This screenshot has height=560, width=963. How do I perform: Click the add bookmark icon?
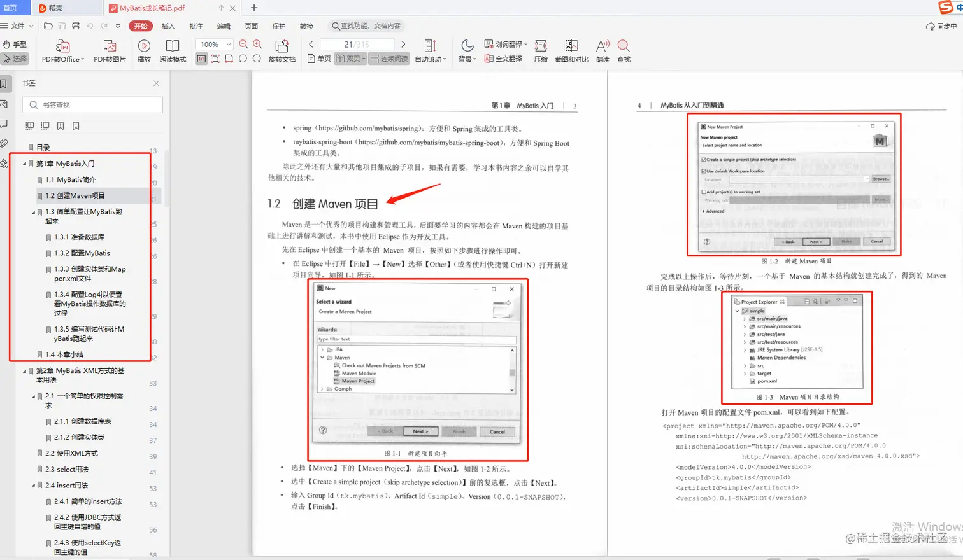[61, 126]
